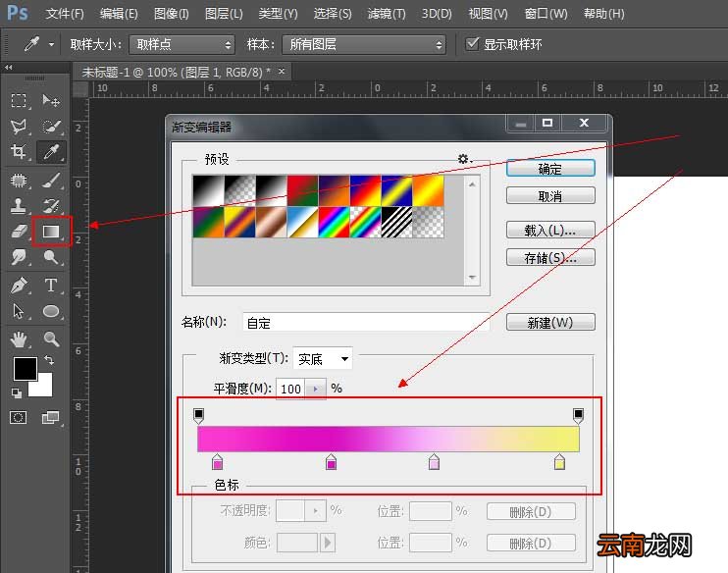The image size is (728, 573).
Task: Select the Pen tool
Action: [19, 285]
